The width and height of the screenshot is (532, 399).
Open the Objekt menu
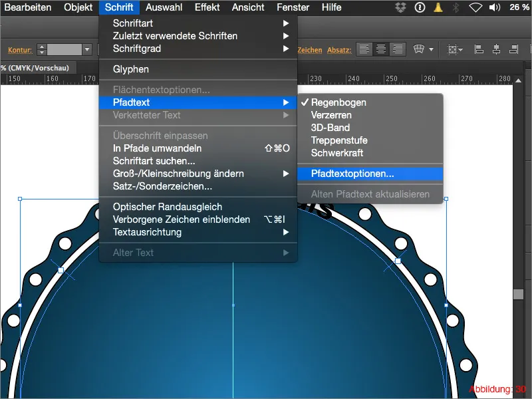tap(78, 7)
